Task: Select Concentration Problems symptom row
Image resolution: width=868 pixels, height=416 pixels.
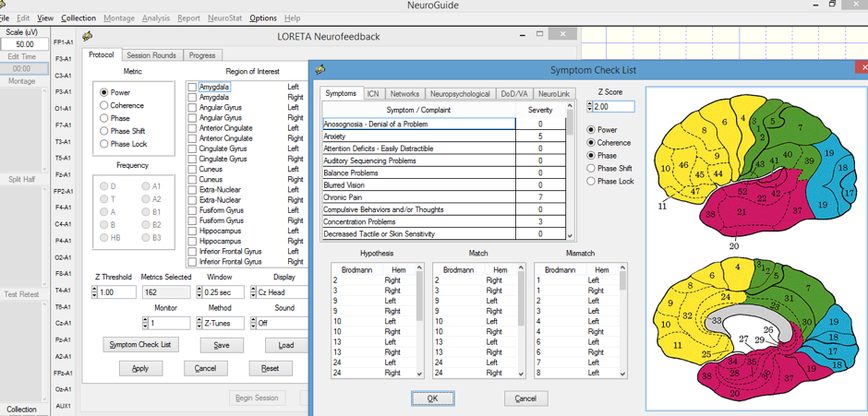Action: pyautogui.click(x=444, y=221)
